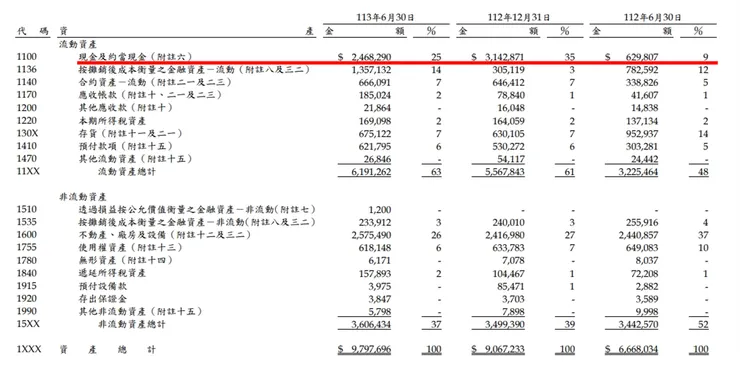Click the value 305,119

(508, 70)
